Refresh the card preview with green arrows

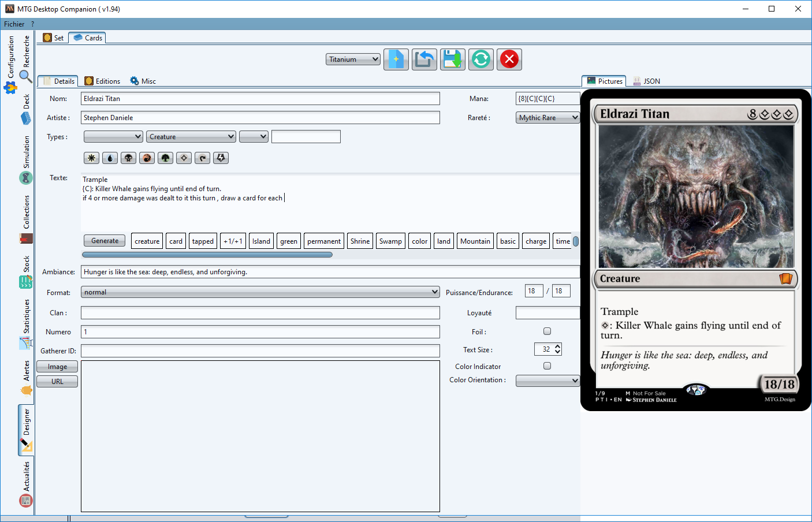click(481, 59)
